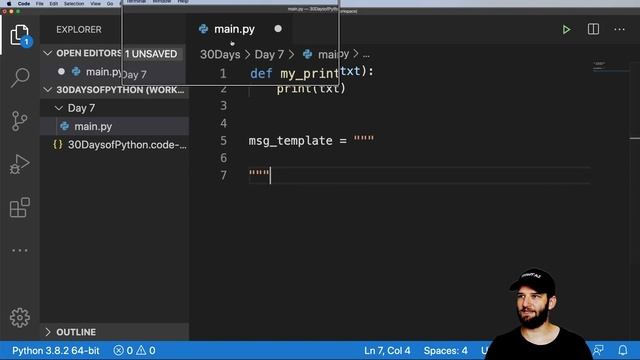Open the Source Control view
Screen dimensions: 640x360
coord(19,121)
